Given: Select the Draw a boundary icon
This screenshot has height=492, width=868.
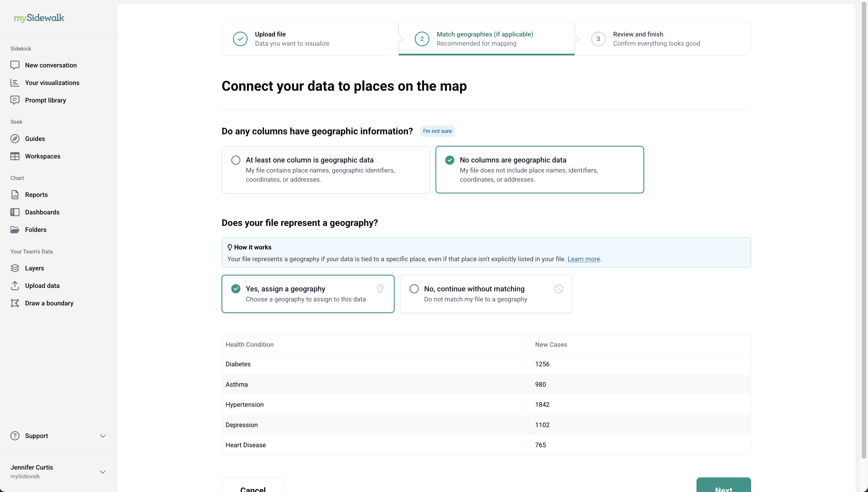Looking at the screenshot, I should pyautogui.click(x=15, y=303).
